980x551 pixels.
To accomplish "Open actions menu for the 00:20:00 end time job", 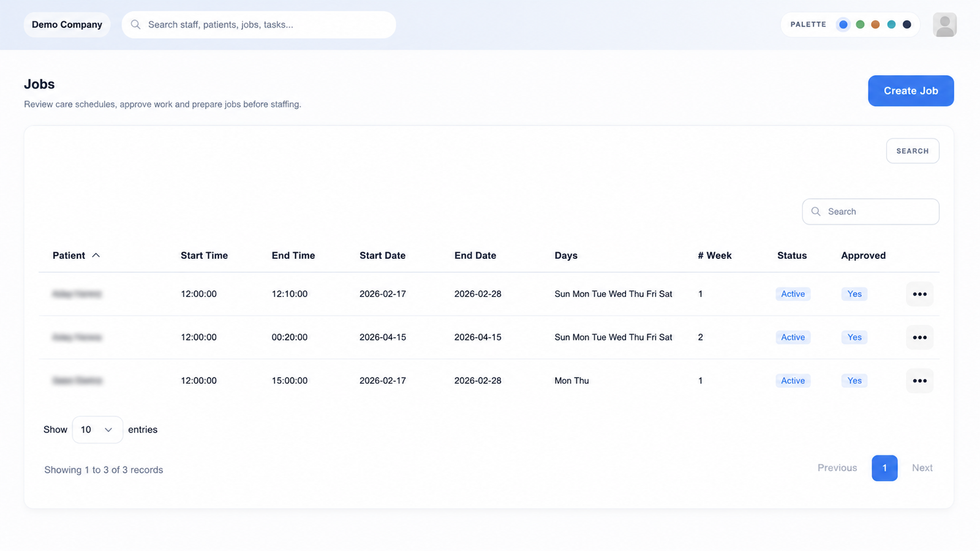I will pyautogui.click(x=919, y=337).
